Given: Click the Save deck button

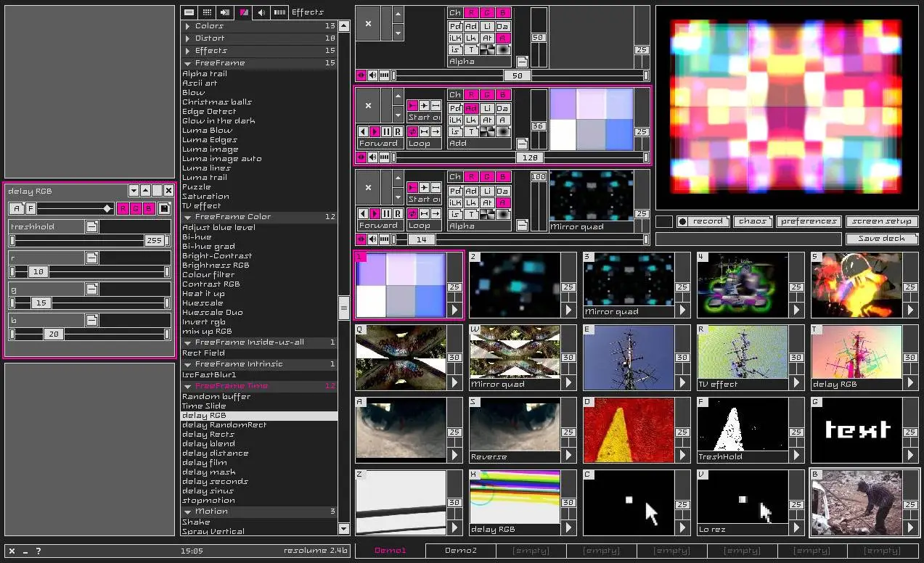Looking at the screenshot, I should (881, 239).
